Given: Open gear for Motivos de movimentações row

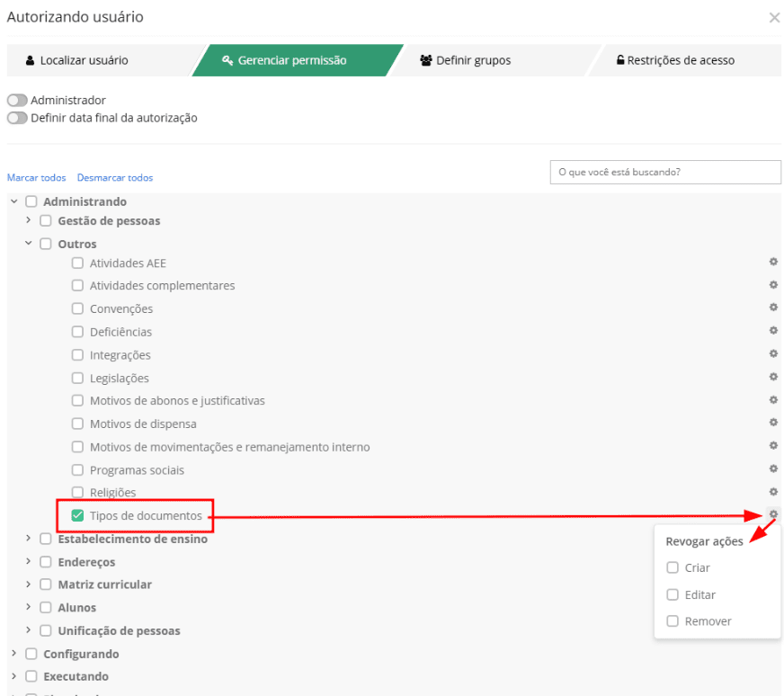Looking at the screenshot, I should click(773, 445).
